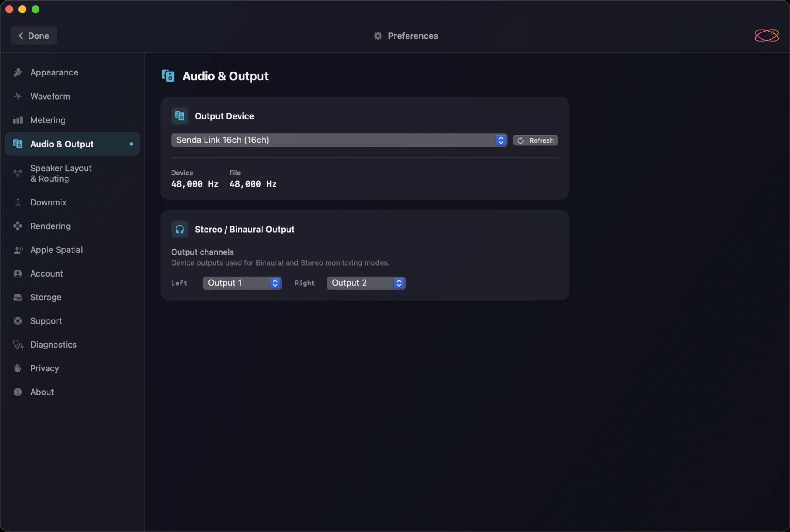Open the Right channel Output 2 dropdown
This screenshot has height=532, width=790.
(x=366, y=283)
